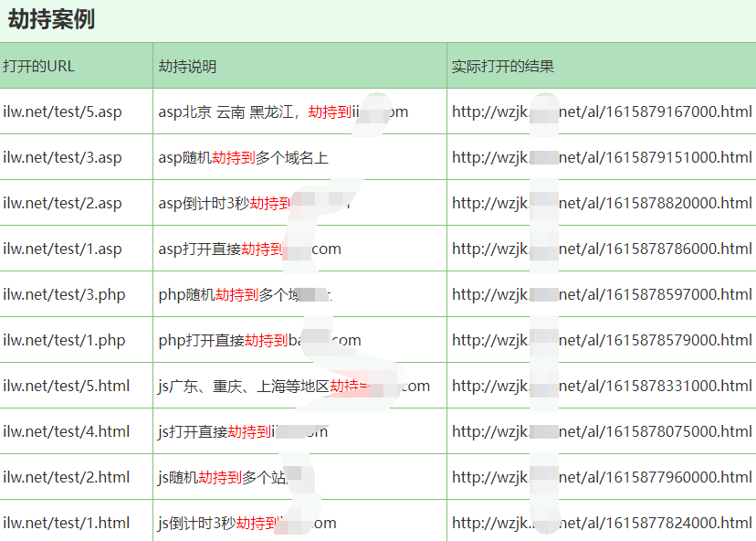This screenshot has width=756, height=541.
Task: Click the 打开的URL column header
Action: tap(41, 66)
